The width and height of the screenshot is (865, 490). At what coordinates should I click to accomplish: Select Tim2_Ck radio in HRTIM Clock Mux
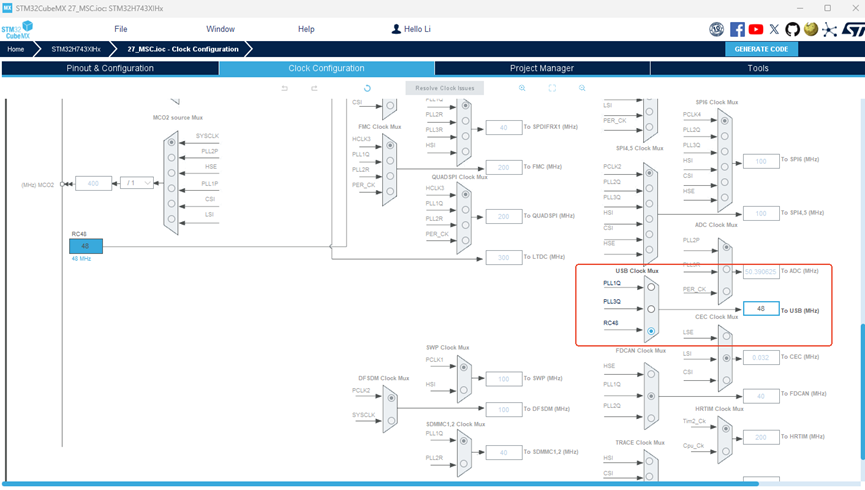pos(726,429)
